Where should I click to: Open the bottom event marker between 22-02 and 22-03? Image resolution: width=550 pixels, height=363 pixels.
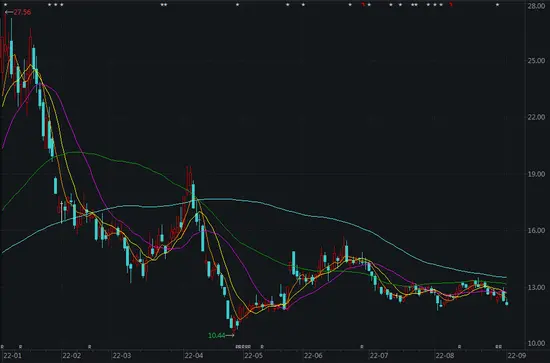coord(89,347)
